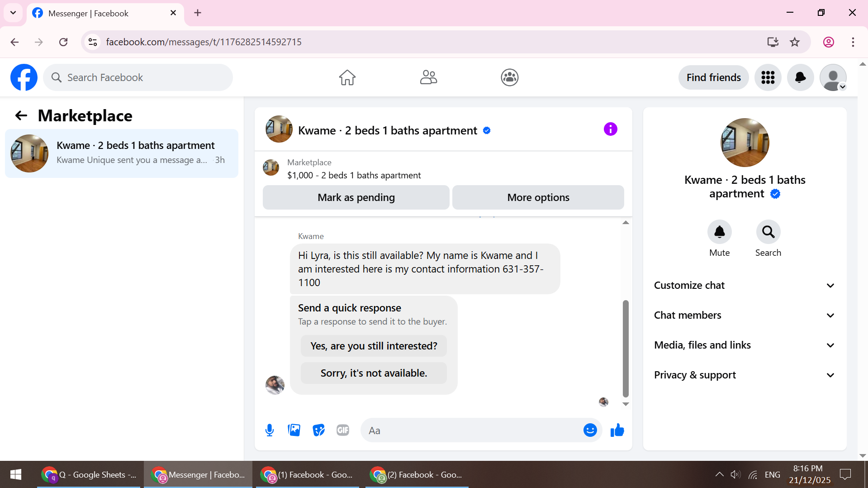Open the tab search dropdown arrow
Viewport: 868px width, 488px height.
(x=13, y=13)
